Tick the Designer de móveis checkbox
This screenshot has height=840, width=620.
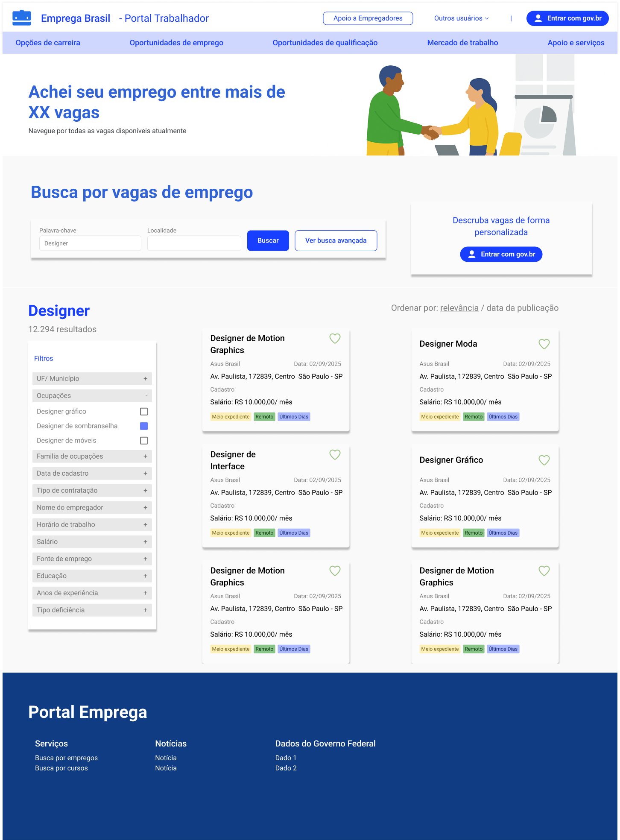(x=144, y=440)
